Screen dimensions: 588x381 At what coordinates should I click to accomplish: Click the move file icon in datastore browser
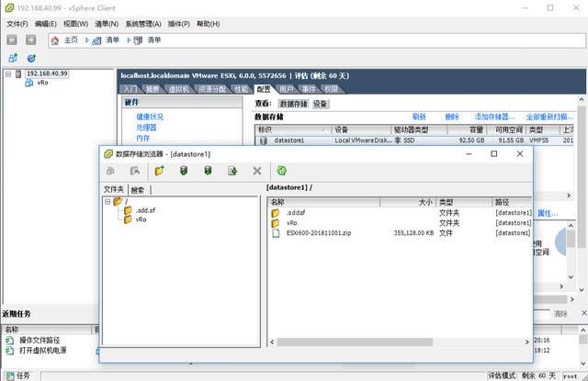coord(232,171)
